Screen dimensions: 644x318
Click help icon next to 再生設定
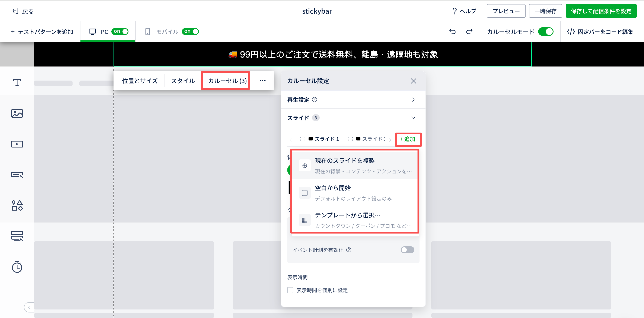[x=315, y=100]
